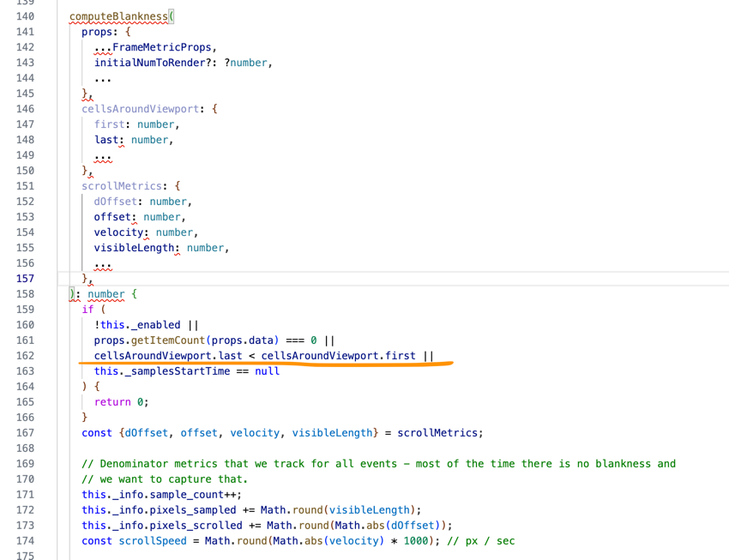
Task: Click pixels_sampled on line 172
Action: point(192,509)
